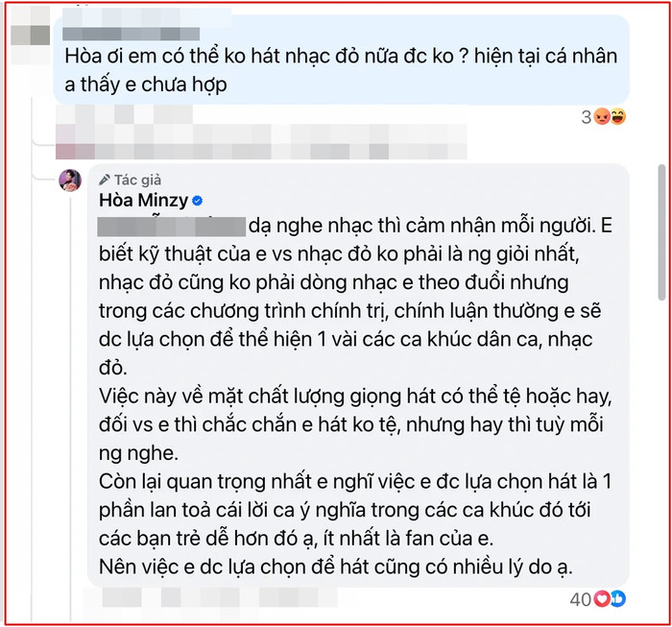This screenshot has width=672, height=627.
Task: Click the closing line "Nên việc e dc lựa chọn"
Action: (x=336, y=567)
